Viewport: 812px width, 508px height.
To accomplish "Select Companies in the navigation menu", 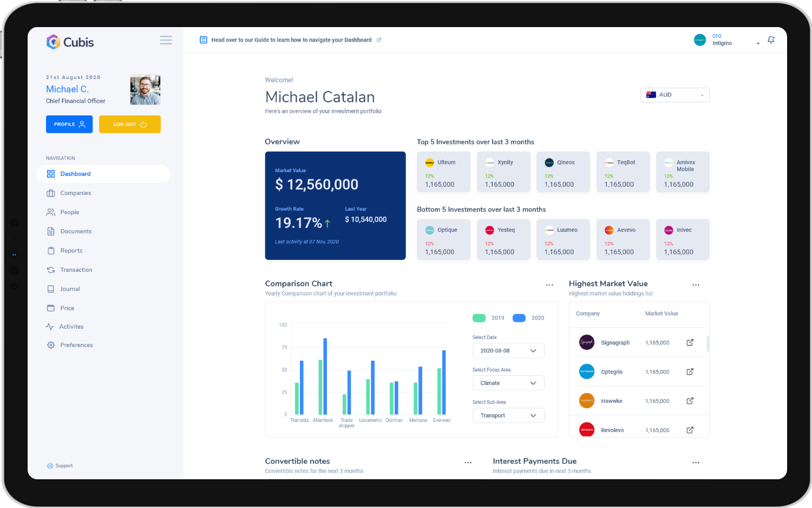I will pyautogui.click(x=75, y=193).
